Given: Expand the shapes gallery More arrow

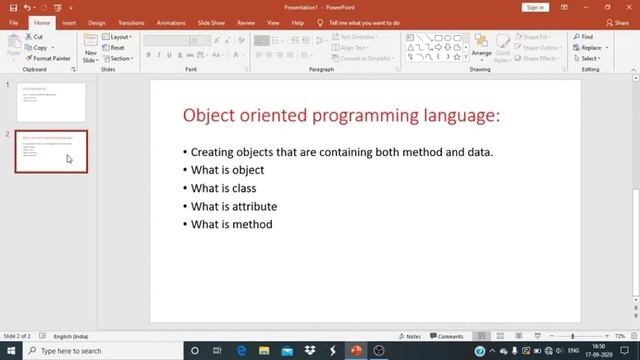Looking at the screenshot, I should click(x=466, y=57).
